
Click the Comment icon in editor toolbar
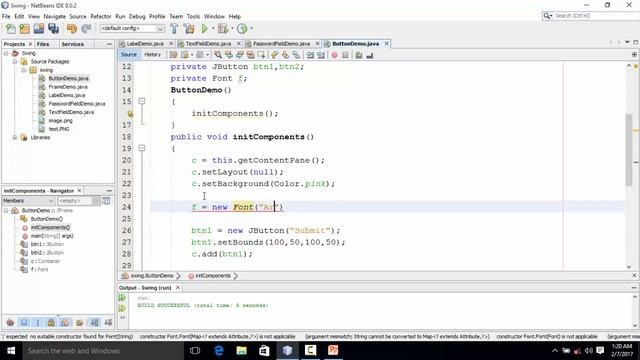click(x=359, y=55)
